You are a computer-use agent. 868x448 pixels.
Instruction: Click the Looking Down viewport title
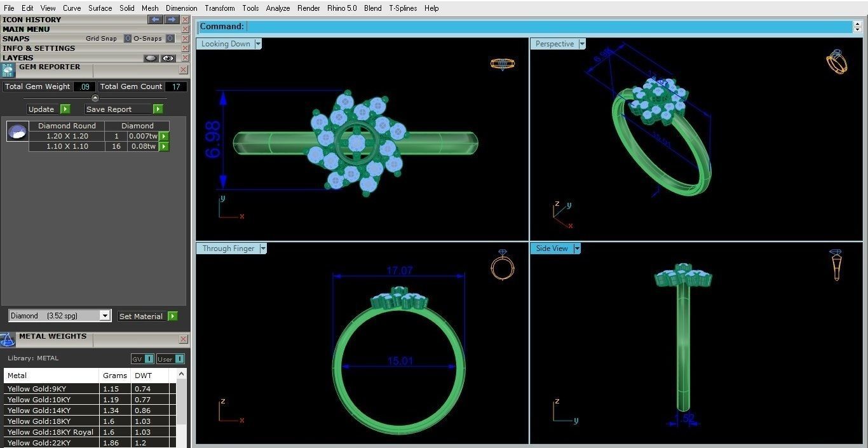click(x=226, y=44)
